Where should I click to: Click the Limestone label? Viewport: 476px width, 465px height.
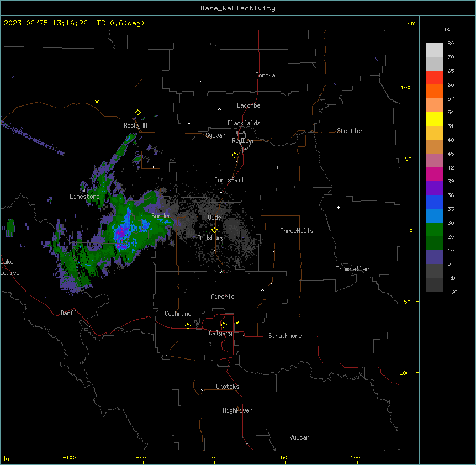coord(84,197)
